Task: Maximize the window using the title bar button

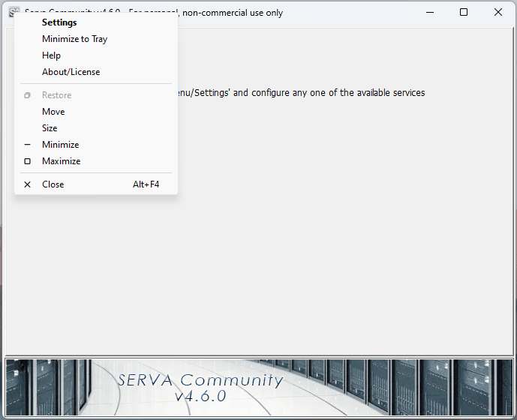Action: 464,12
